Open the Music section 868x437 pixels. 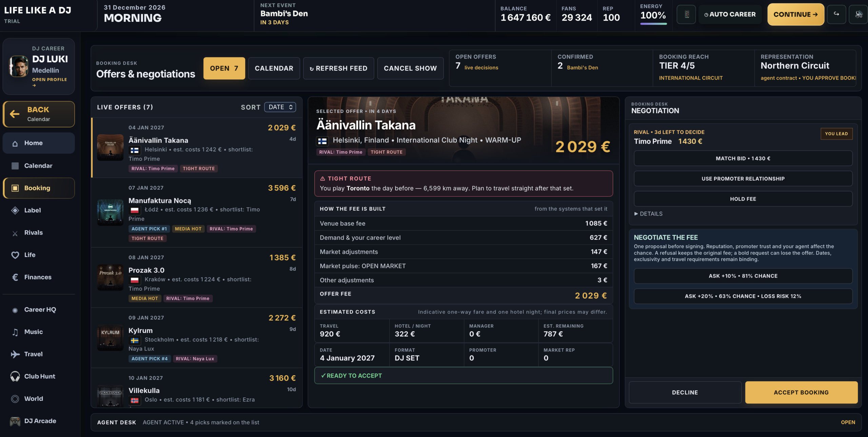click(x=39, y=332)
